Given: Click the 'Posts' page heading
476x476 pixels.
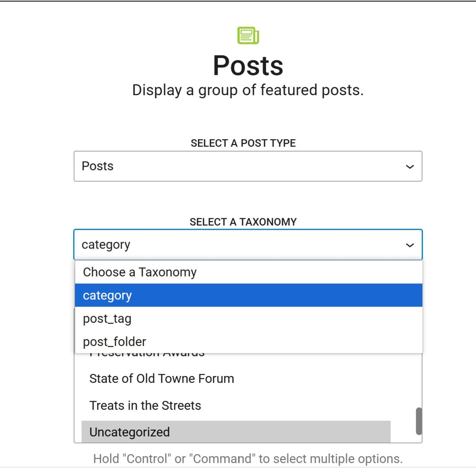Looking at the screenshot, I should click(248, 65).
